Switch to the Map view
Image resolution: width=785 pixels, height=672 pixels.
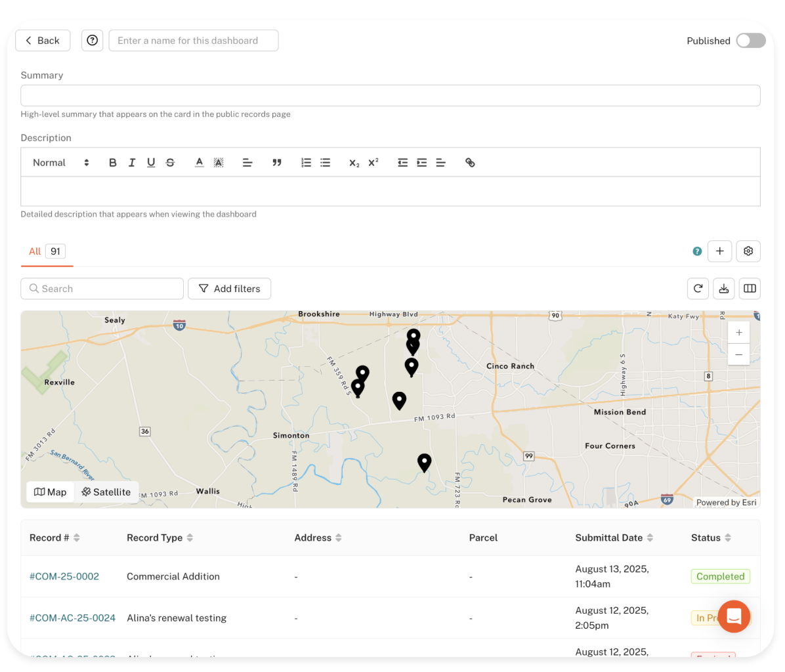coord(51,492)
